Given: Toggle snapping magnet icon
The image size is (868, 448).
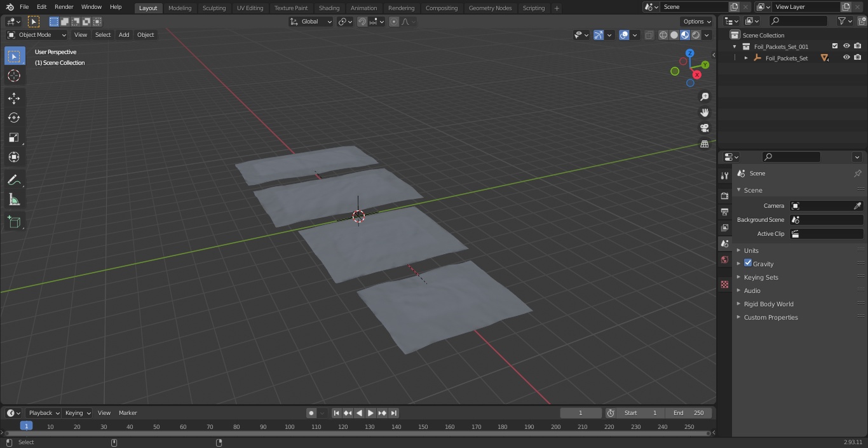Looking at the screenshot, I should click(362, 22).
